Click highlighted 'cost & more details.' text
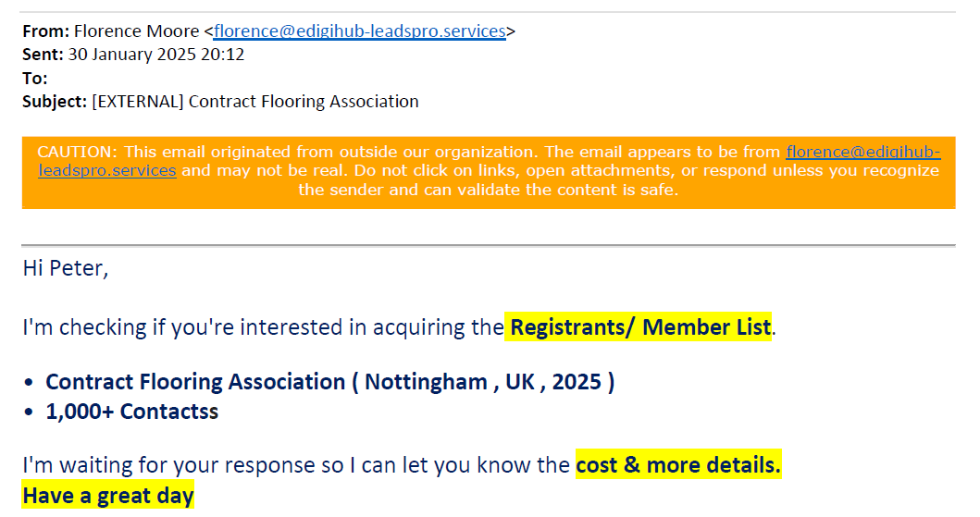980x517 pixels. pos(678,465)
